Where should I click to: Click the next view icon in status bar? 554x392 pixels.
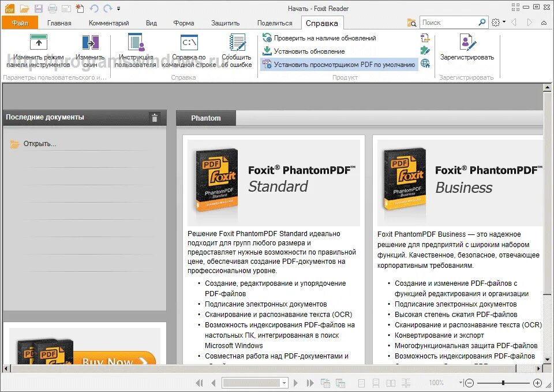click(x=340, y=383)
